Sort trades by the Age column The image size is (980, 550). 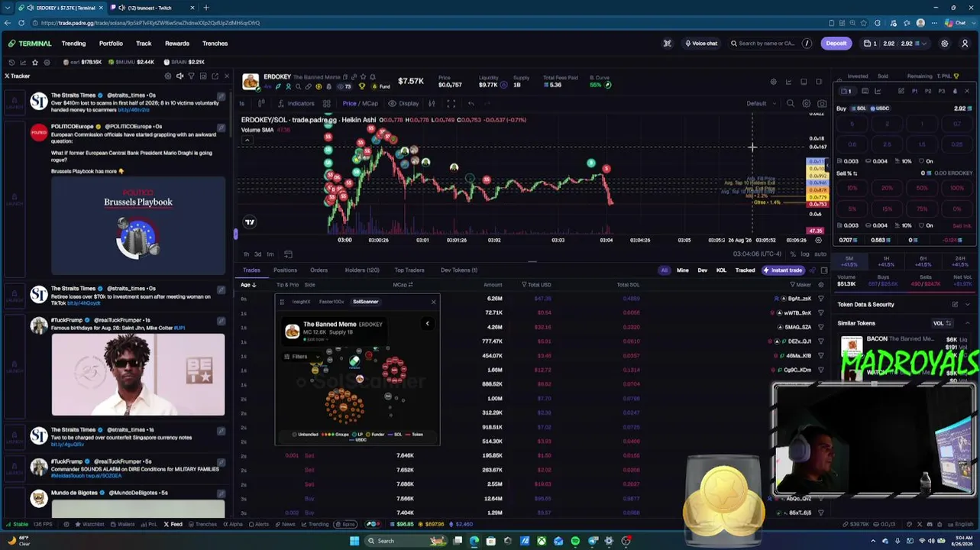tap(247, 285)
